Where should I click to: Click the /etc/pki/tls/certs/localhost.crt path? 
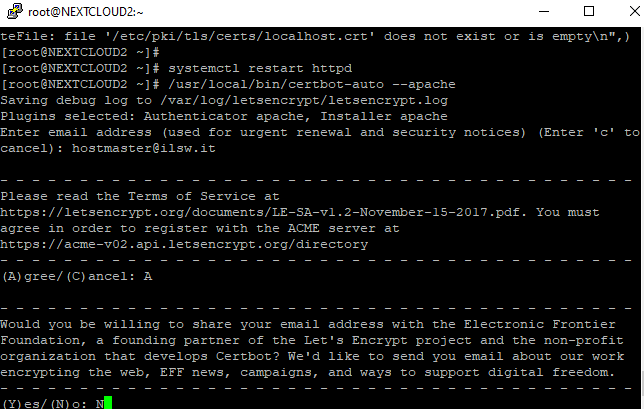click(240, 36)
